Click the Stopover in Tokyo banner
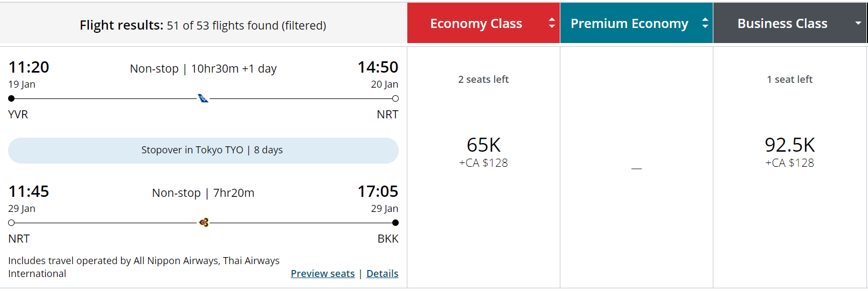The image size is (868, 291). click(x=203, y=150)
